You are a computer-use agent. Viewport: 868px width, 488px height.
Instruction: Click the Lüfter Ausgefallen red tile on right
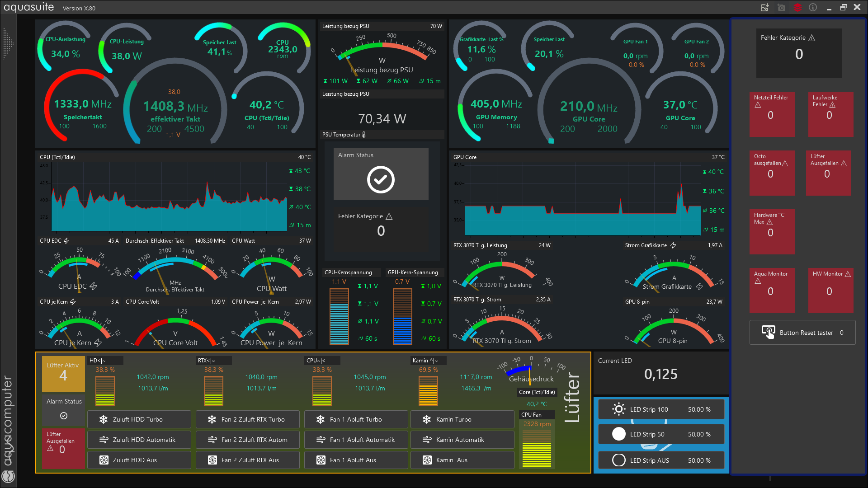828,173
